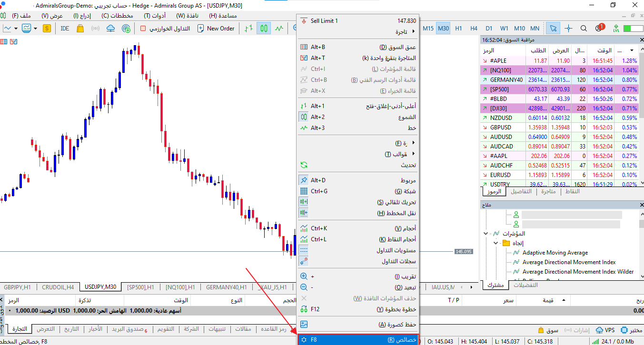Toggle Grid (شبكة) option Ctrl+G
This screenshot has width=644, height=345.
pos(357,191)
